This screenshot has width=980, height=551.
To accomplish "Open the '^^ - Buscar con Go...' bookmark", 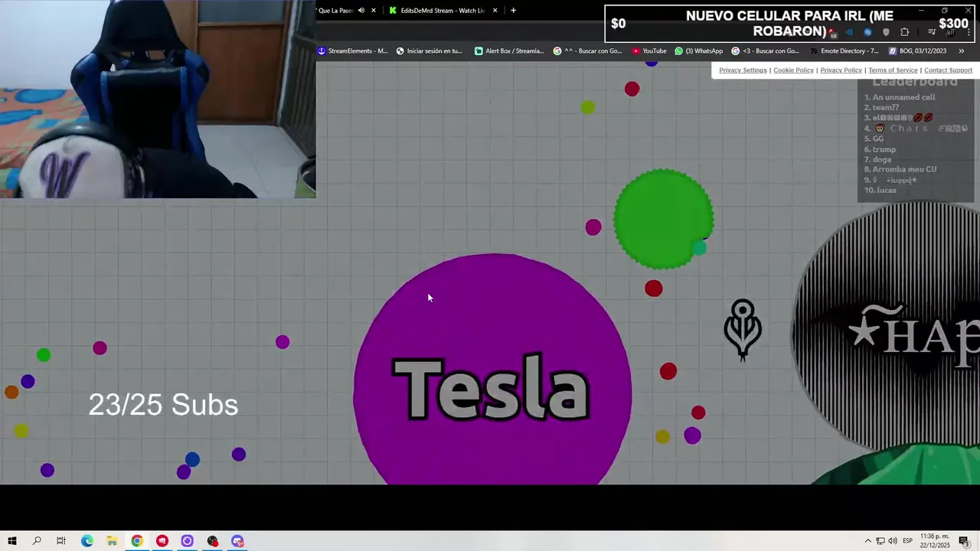I will coord(587,51).
